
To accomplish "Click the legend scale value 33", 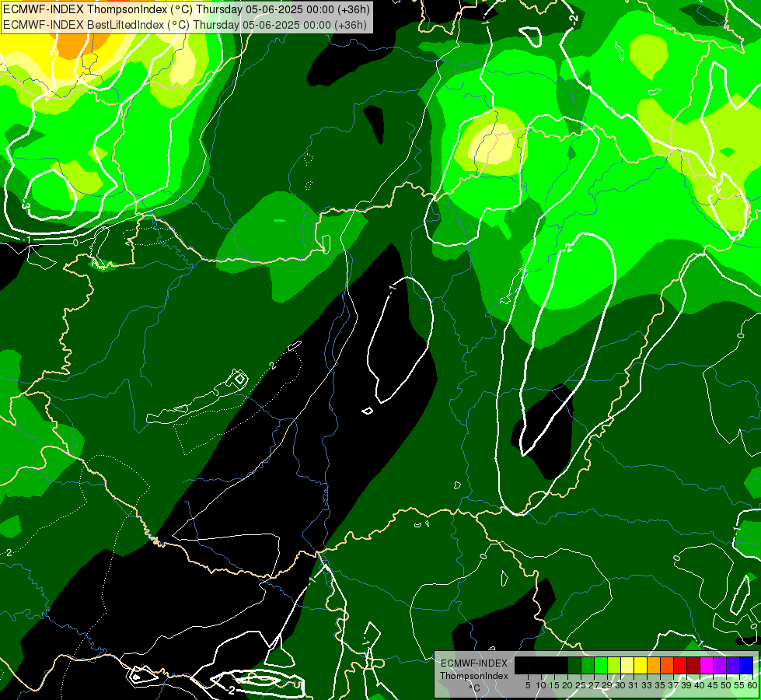I will 647,685.
